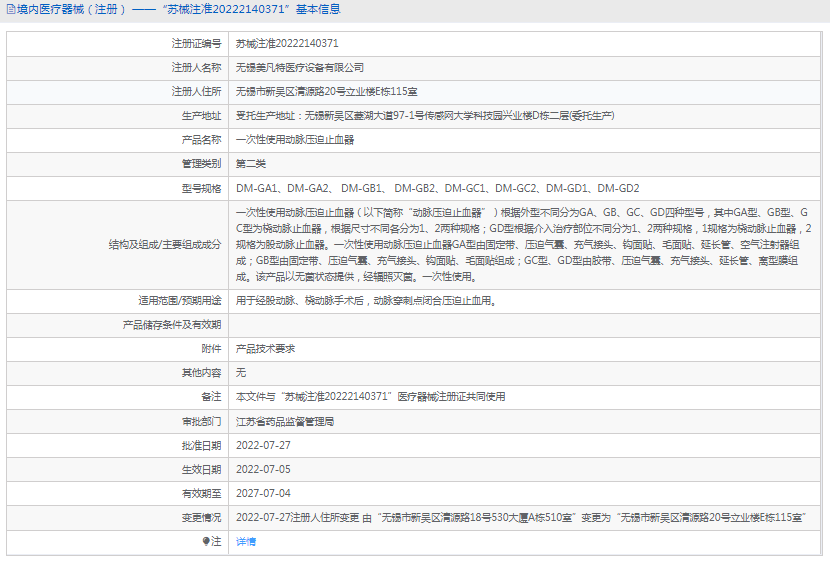This screenshot has width=830, height=562.
Task: Click expiry date 2027-07-04
Action: (x=263, y=493)
